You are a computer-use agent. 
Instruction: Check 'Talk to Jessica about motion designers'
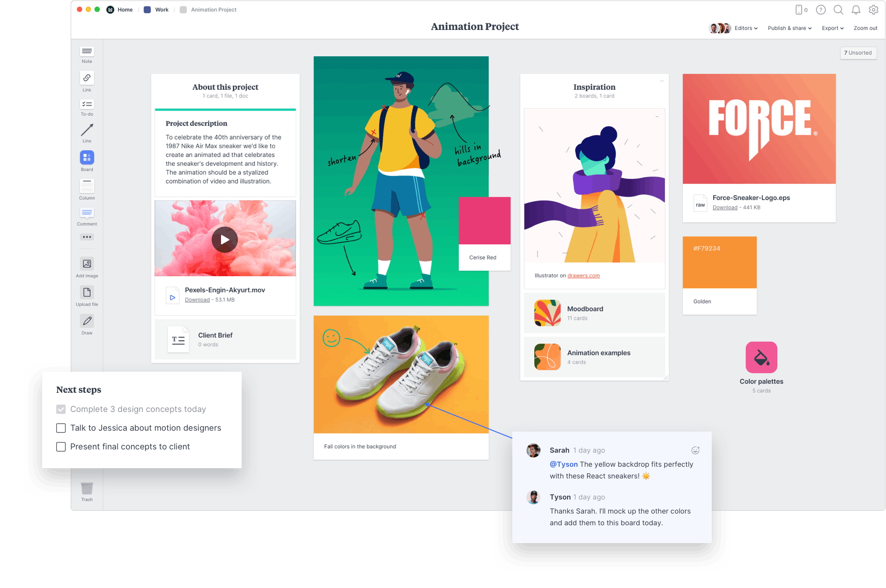pyautogui.click(x=61, y=427)
